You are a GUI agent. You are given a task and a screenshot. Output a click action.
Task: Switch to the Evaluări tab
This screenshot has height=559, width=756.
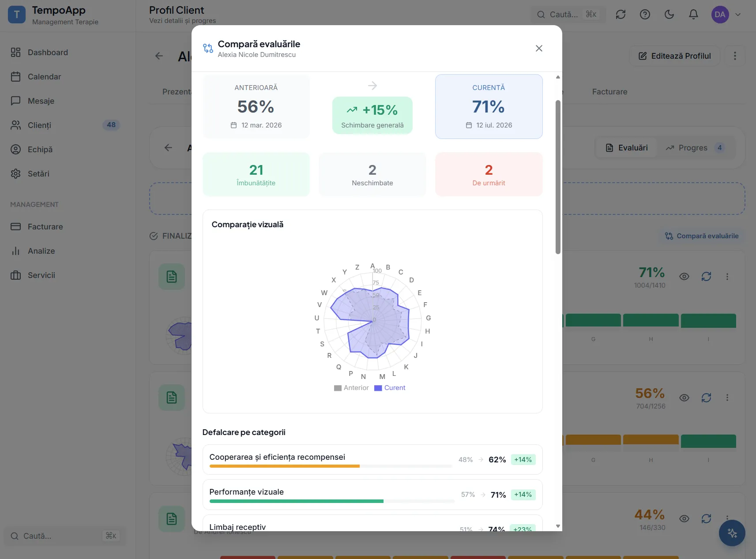point(626,148)
